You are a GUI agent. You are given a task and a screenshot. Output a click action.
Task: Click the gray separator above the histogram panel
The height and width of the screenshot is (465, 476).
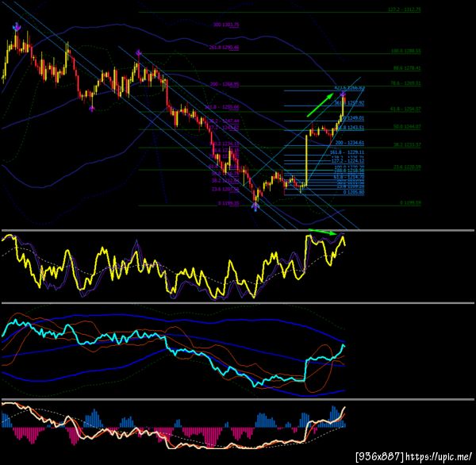(x=238, y=399)
